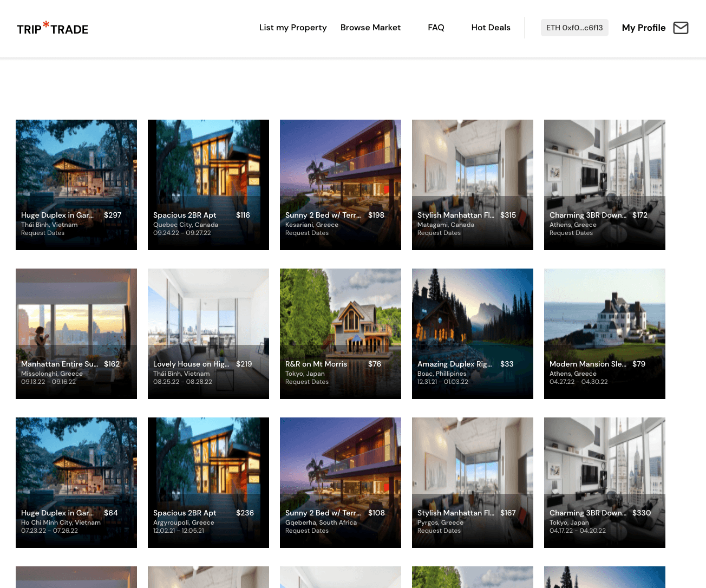Image resolution: width=706 pixels, height=588 pixels.
Task: Click the $116 price on Spacious 2BR Apt
Action: pyautogui.click(x=243, y=215)
